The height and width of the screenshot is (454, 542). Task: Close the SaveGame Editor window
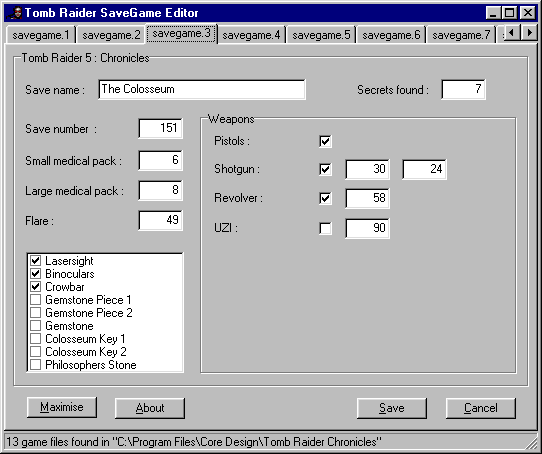[528, 13]
